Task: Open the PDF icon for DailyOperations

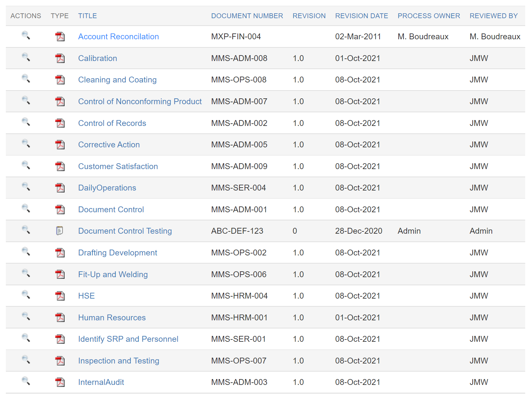Action: (60, 188)
